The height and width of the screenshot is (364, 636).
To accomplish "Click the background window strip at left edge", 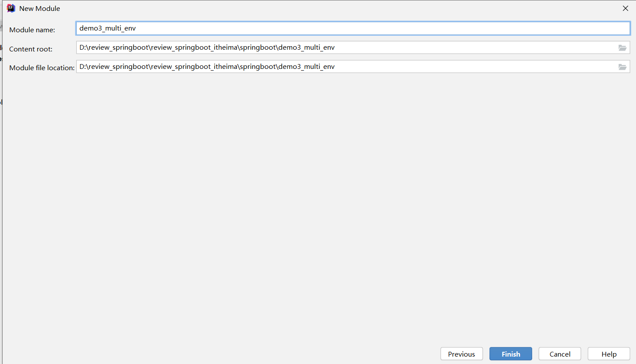I will tap(1, 174).
